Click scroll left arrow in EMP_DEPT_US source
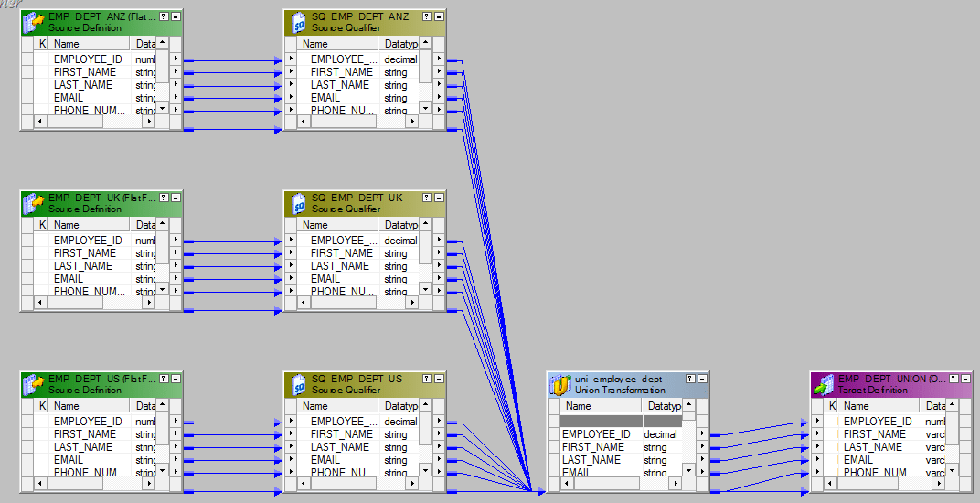 tap(40, 484)
